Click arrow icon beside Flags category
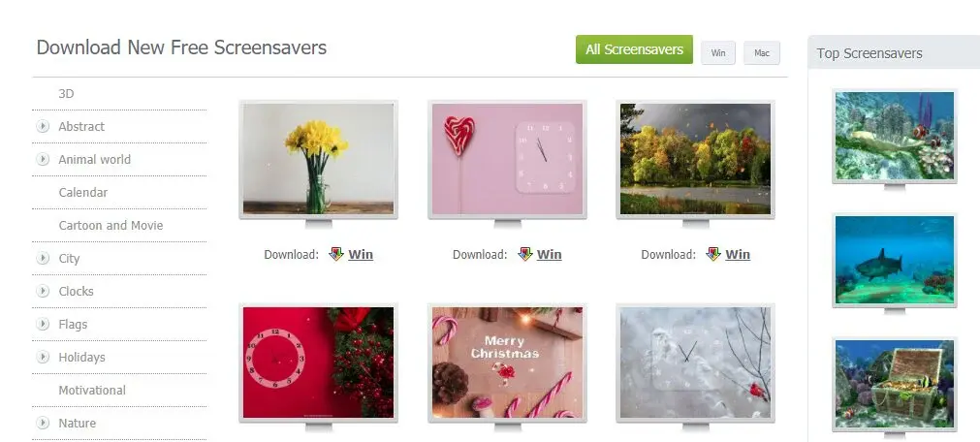The width and height of the screenshot is (980, 442). click(43, 325)
